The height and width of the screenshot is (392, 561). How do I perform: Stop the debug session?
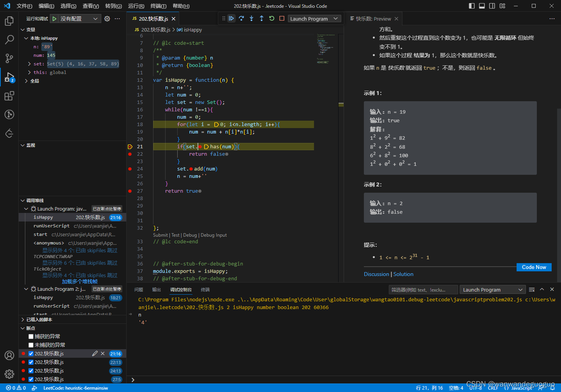pos(282,18)
